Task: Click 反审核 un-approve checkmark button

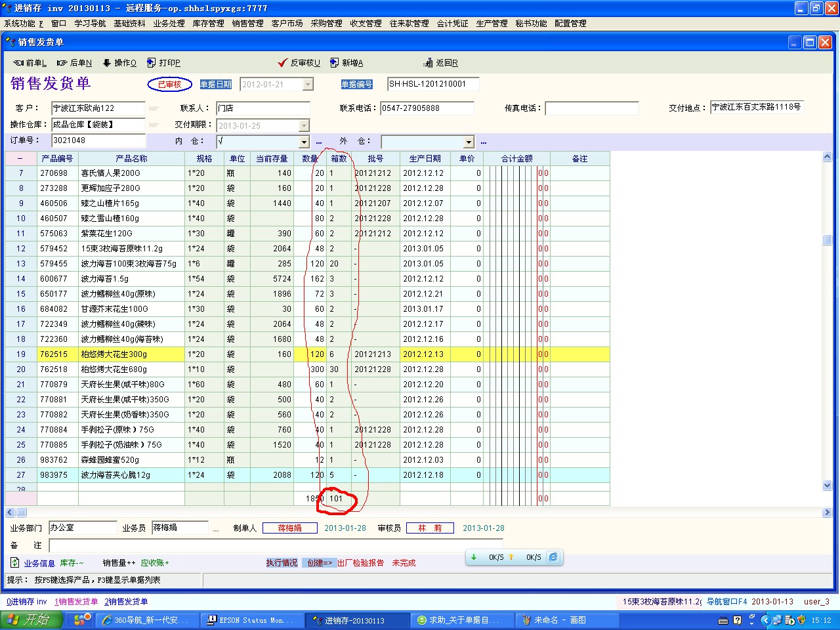Action: tap(299, 63)
